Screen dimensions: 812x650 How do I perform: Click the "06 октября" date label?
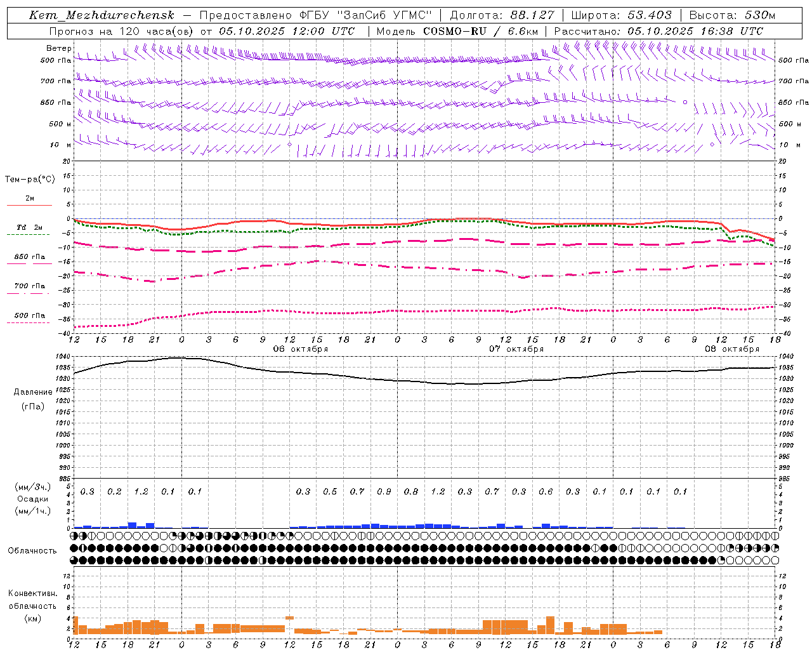pos(301,349)
